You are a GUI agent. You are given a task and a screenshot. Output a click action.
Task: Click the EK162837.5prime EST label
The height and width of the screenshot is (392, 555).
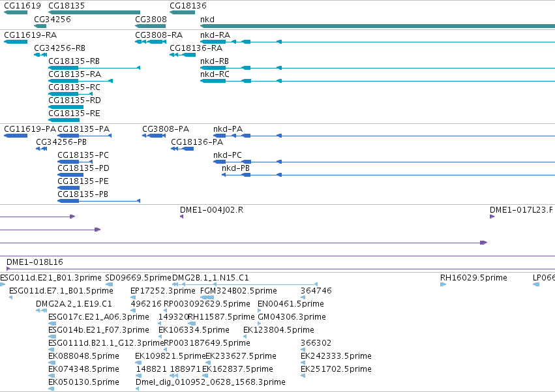[x=237, y=369]
